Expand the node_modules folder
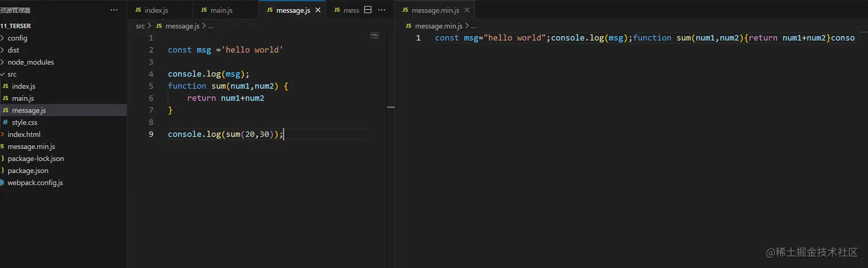This screenshot has height=268, width=868. coord(30,62)
